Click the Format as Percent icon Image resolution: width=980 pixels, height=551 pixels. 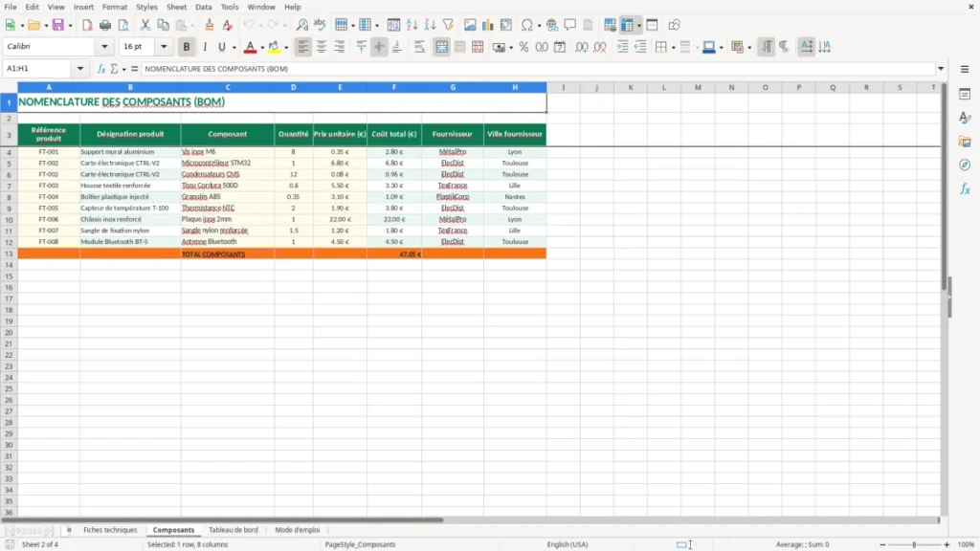pyautogui.click(x=523, y=47)
